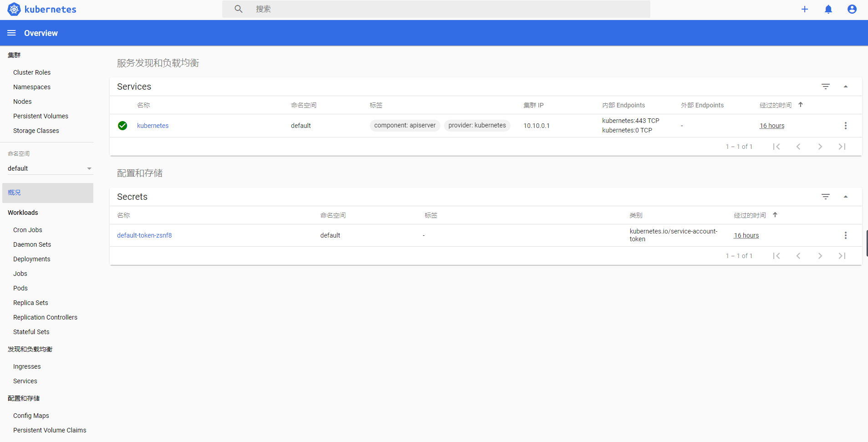Open Config Maps in sidebar

31,416
